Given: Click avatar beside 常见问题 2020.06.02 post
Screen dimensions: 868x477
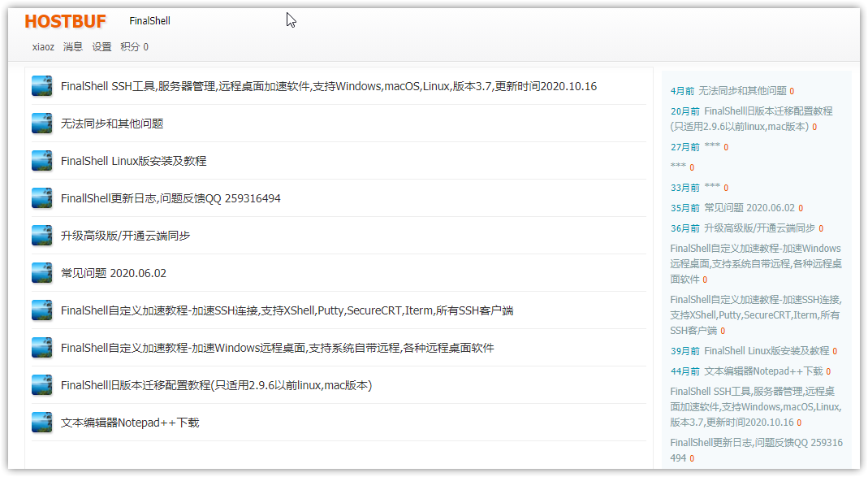Looking at the screenshot, I should click(42, 273).
